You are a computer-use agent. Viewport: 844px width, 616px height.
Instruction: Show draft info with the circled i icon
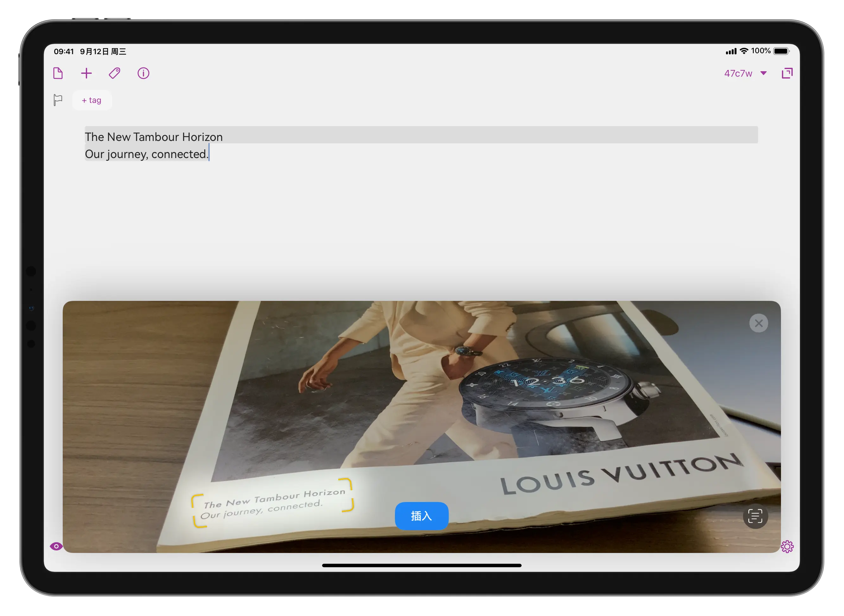[143, 73]
